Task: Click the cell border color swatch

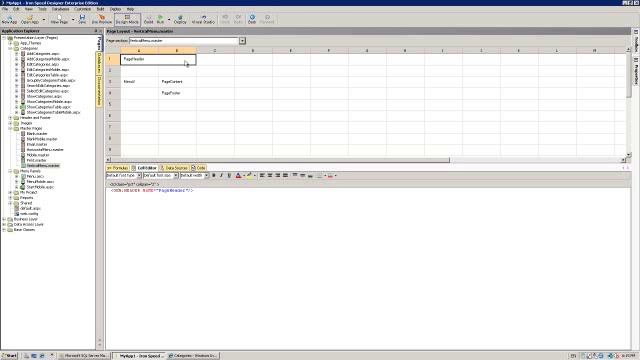Action: point(330,175)
